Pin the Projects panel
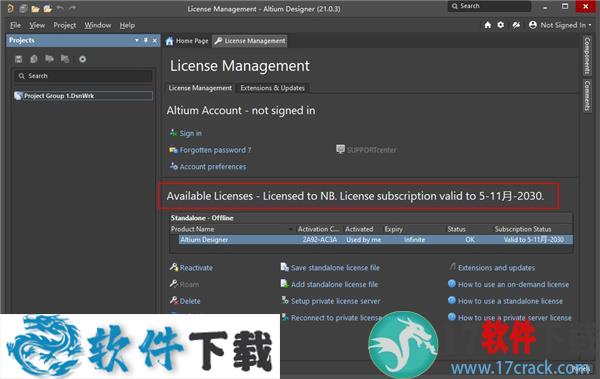Image resolution: width=600 pixels, height=379 pixels. click(146, 40)
